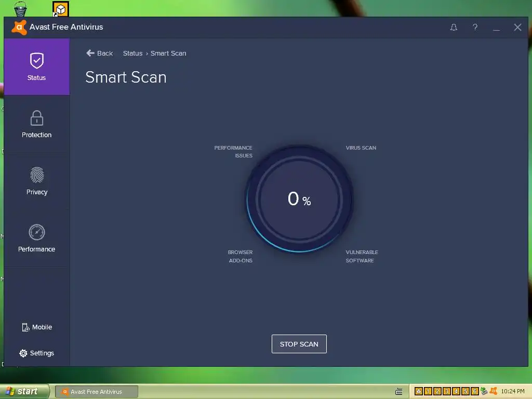Viewport: 532px width, 399px height.
Task: Go Back using the arrow link
Action: click(99, 54)
